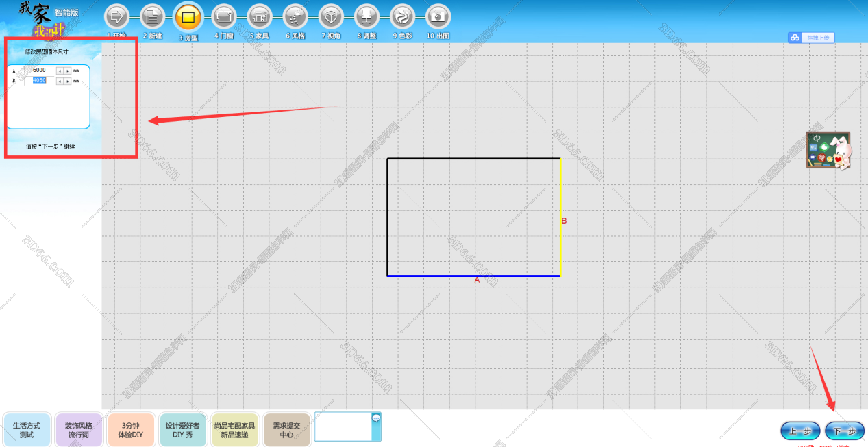Increase wall A length with right arrow

[x=67, y=71]
